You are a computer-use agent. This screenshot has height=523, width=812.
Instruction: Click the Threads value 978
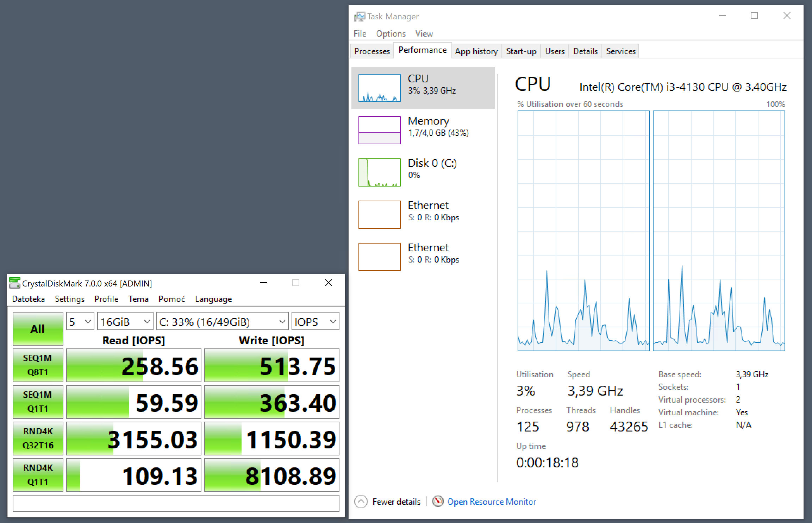tap(577, 427)
